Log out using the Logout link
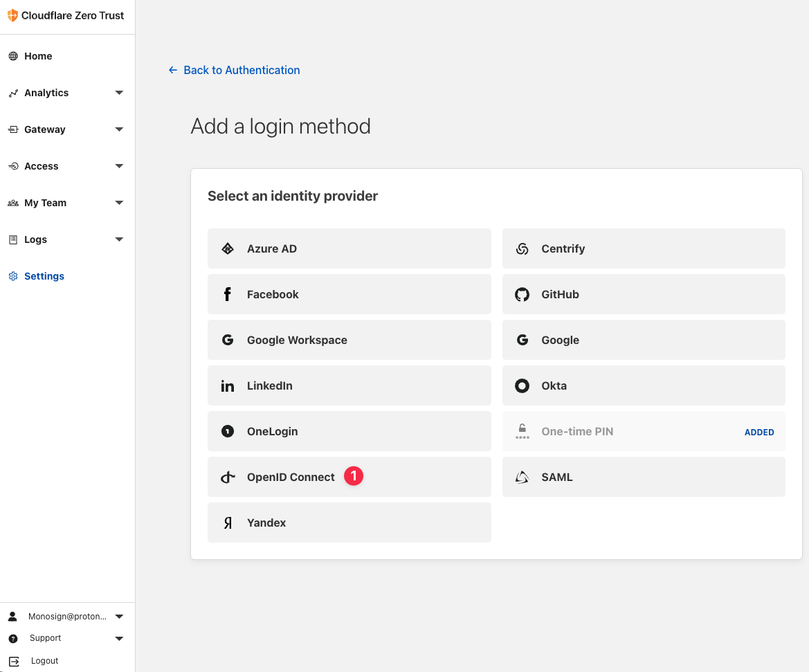The image size is (809, 672). click(44, 661)
